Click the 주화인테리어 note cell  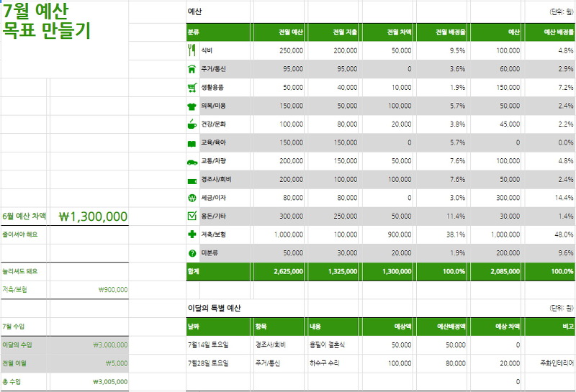pos(549,363)
